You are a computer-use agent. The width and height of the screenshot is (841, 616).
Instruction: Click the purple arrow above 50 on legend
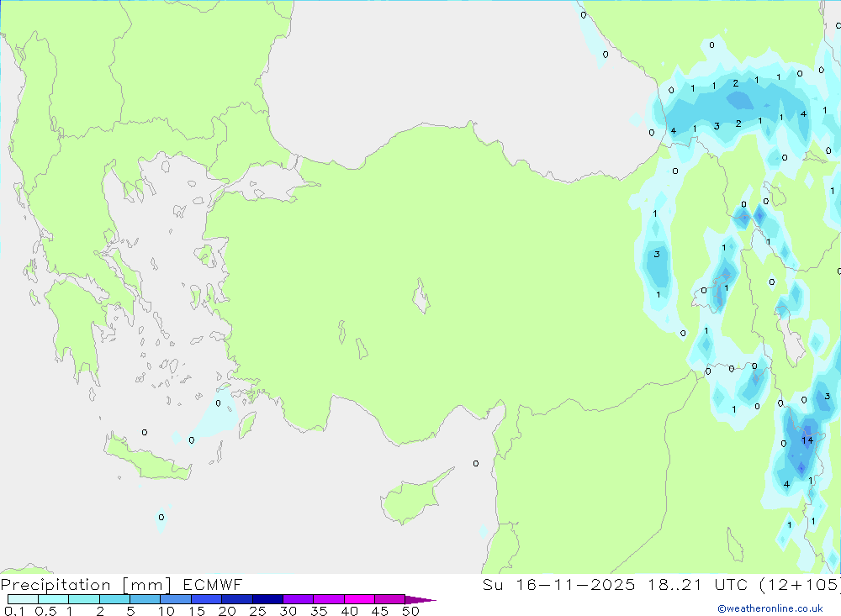pos(420,600)
